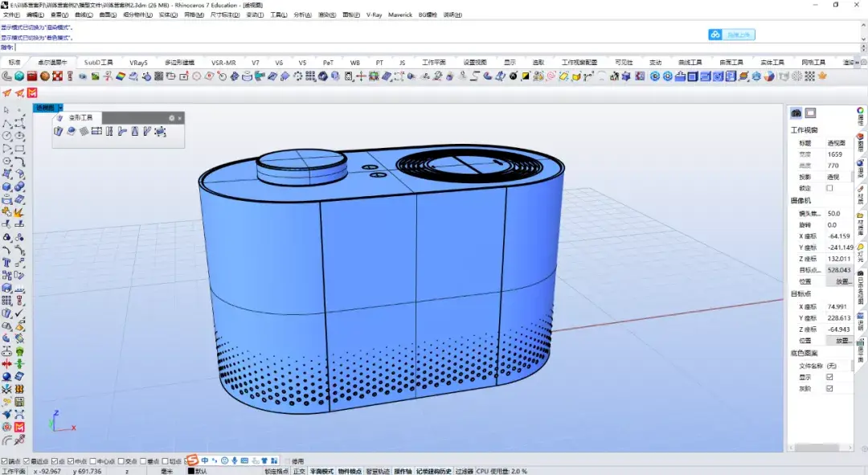Click the gear icon on floating 变形工具 panel

[x=171, y=118]
